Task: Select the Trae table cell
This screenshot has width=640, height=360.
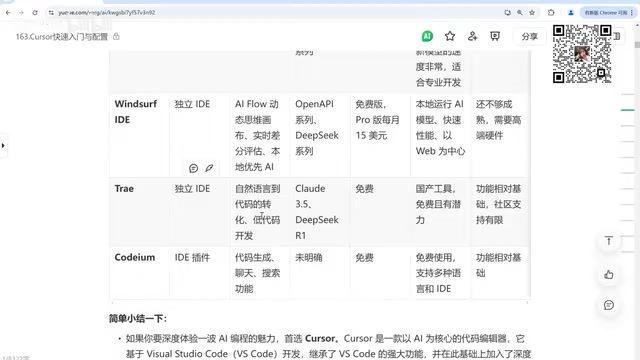Action: pos(140,211)
